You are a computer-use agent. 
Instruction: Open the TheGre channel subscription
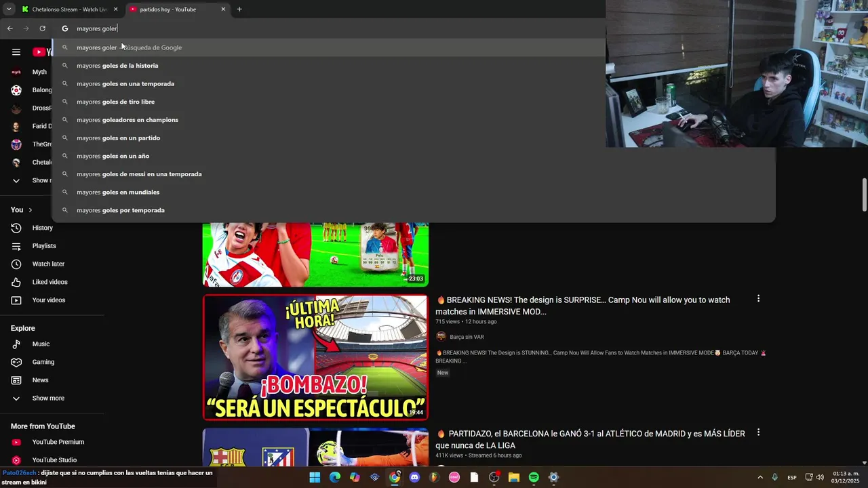click(x=31, y=144)
